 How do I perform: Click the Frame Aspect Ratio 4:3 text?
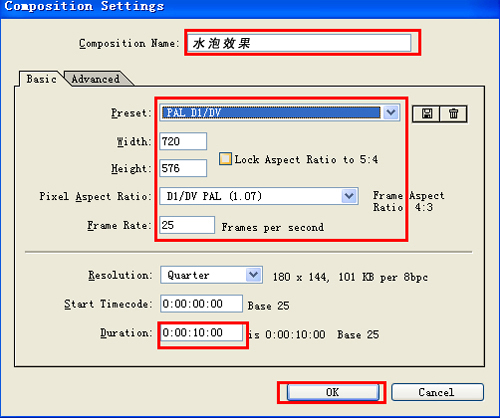point(409,201)
